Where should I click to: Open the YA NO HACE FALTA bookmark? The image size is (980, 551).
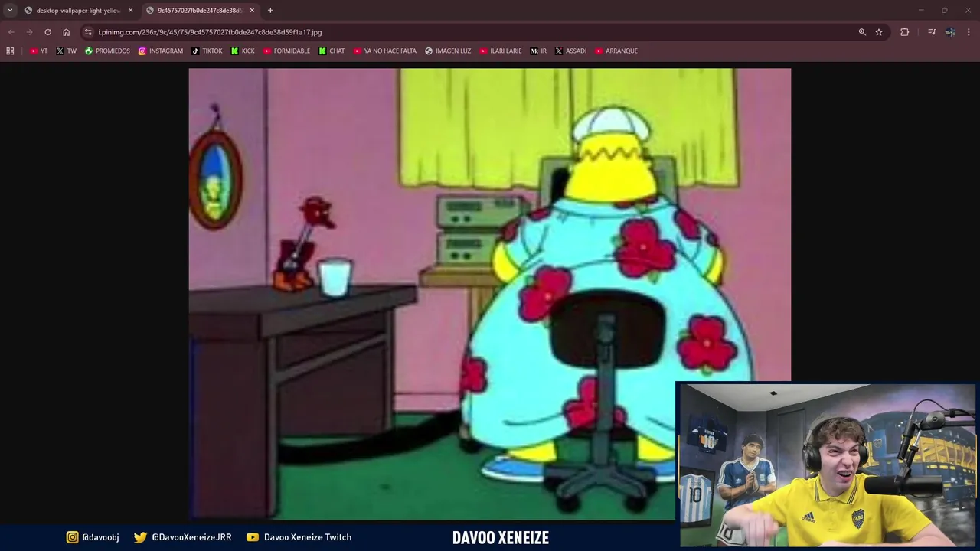(x=385, y=51)
